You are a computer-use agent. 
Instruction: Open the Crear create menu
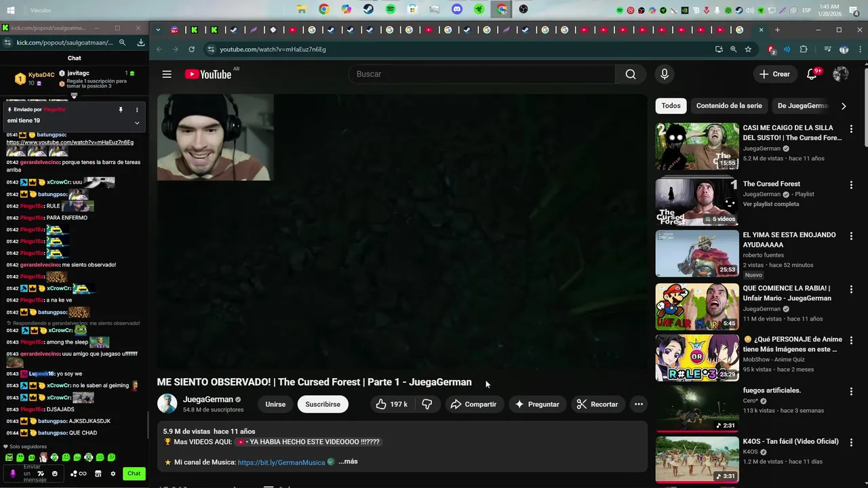tap(775, 74)
